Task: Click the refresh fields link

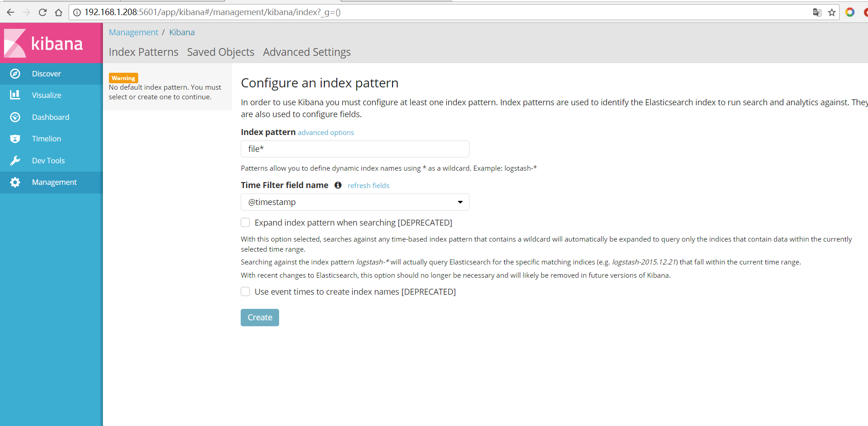Action: (x=368, y=185)
